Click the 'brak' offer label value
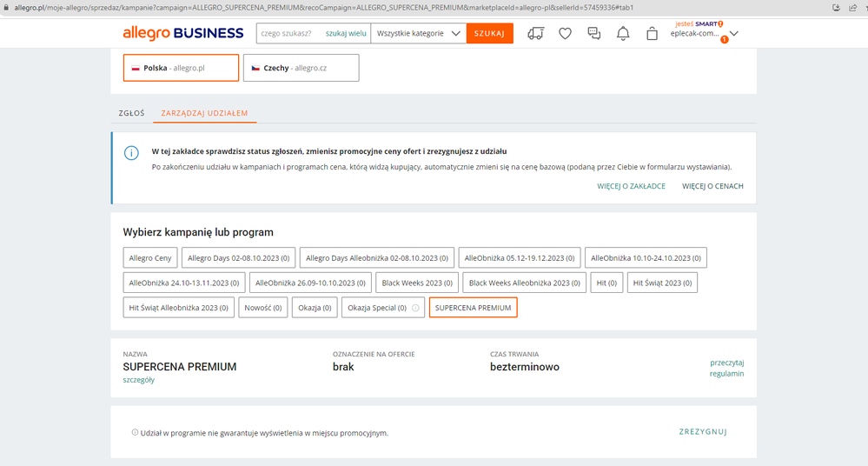 tap(343, 367)
